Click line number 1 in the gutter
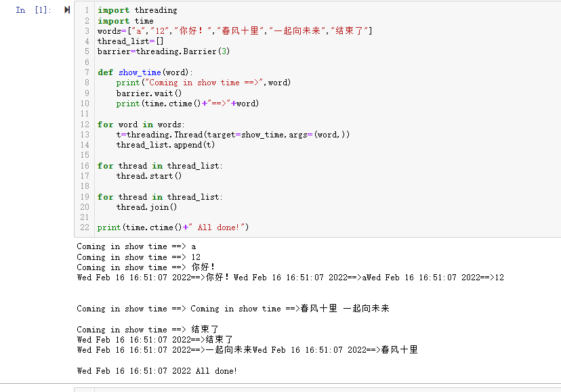 [x=87, y=10]
